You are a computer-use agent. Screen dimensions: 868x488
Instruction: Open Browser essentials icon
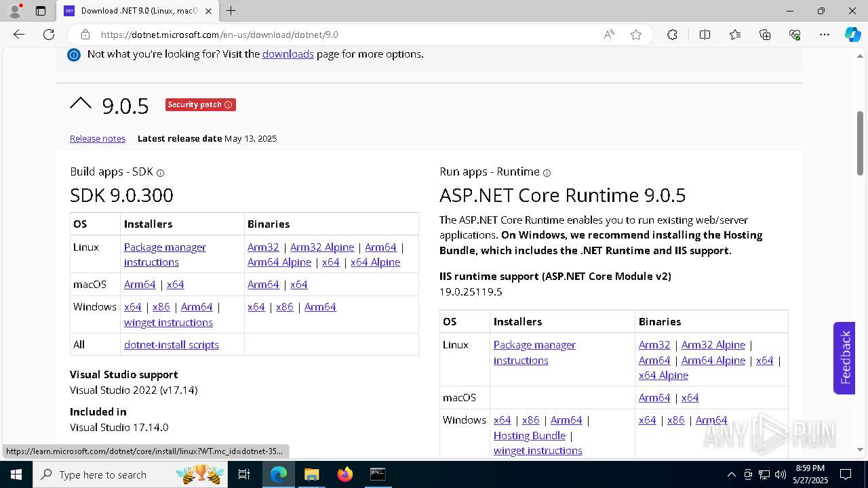click(x=795, y=35)
